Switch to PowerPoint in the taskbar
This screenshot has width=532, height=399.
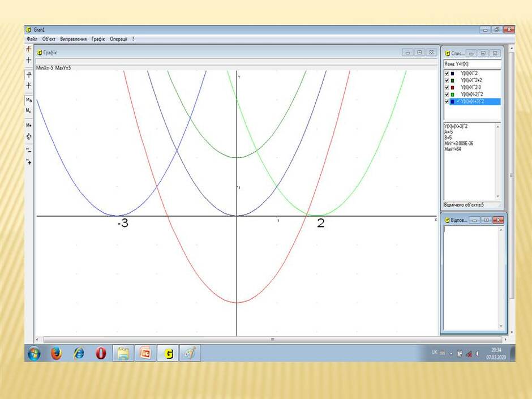pos(145,353)
